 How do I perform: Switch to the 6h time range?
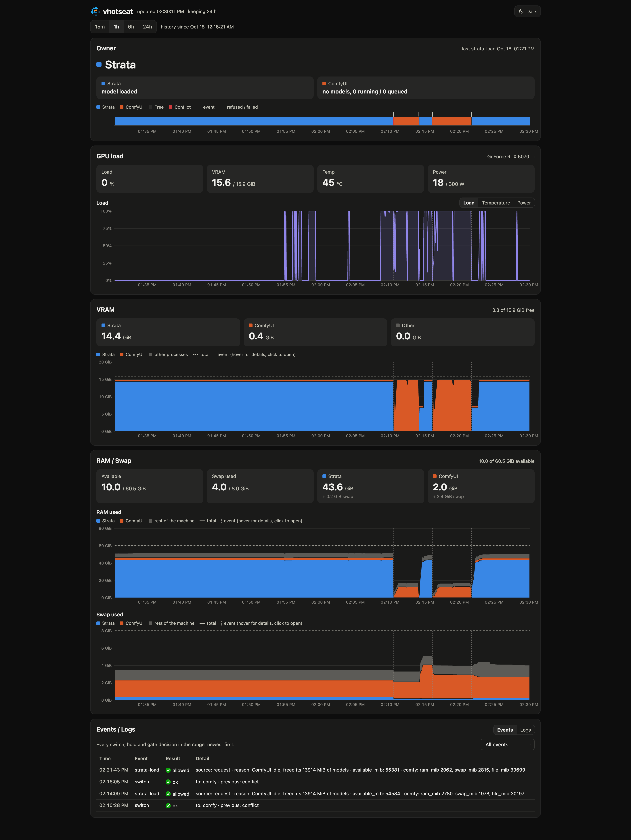[x=131, y=27]
